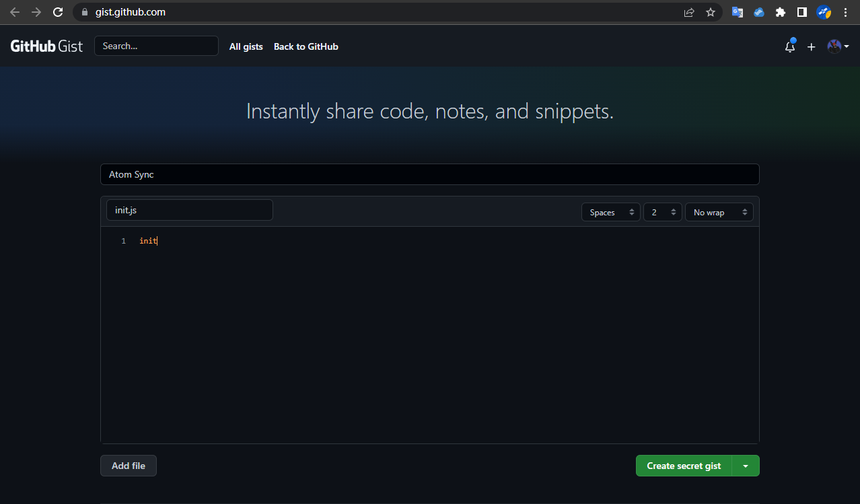860x504 pixels.
Task: Open the Spaces indent mode dropdown
Action: pyautogui.click(x=610, y=212)
